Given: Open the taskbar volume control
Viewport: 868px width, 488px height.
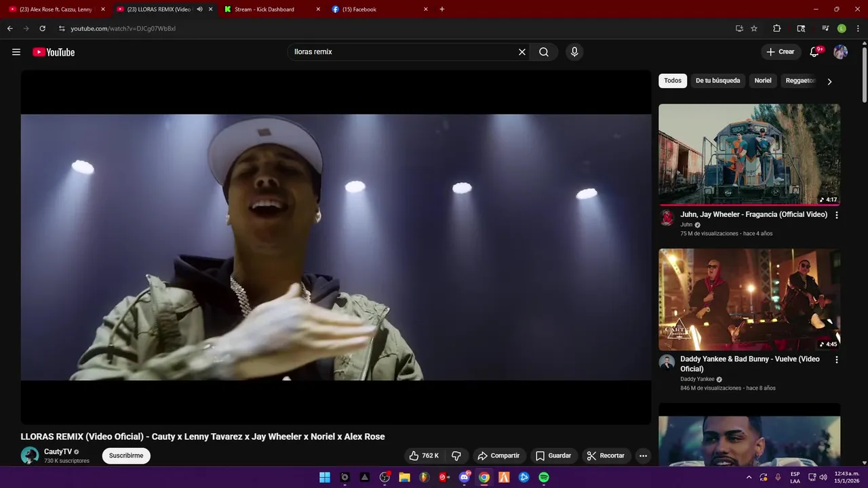Looking at the screenshot, I should click(x=823, y=477).
